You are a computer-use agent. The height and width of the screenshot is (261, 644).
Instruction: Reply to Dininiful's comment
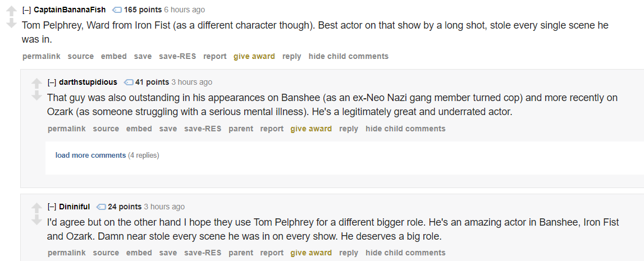click(349, 253)
